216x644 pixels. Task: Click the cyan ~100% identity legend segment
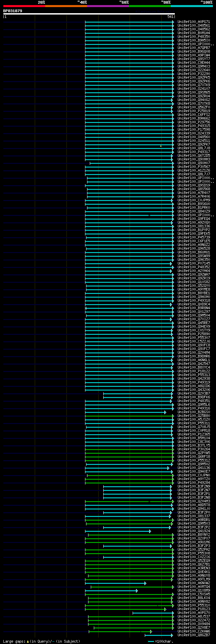192,6
